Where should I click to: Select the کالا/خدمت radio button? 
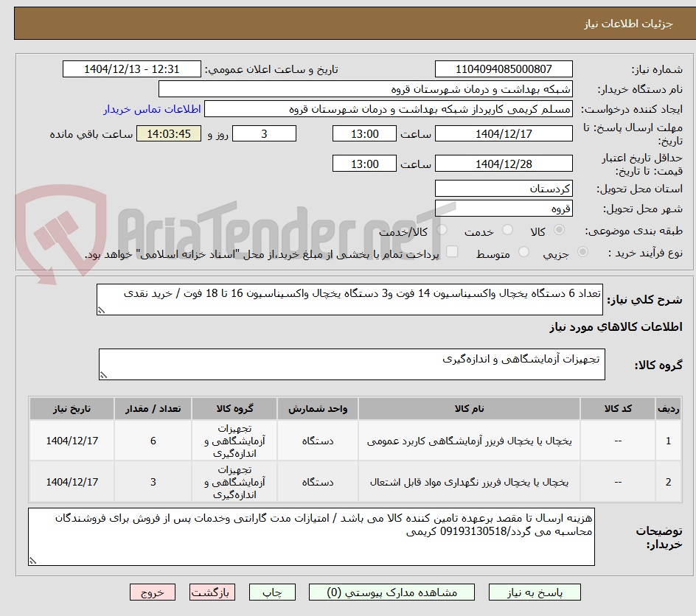click(442, 230)
